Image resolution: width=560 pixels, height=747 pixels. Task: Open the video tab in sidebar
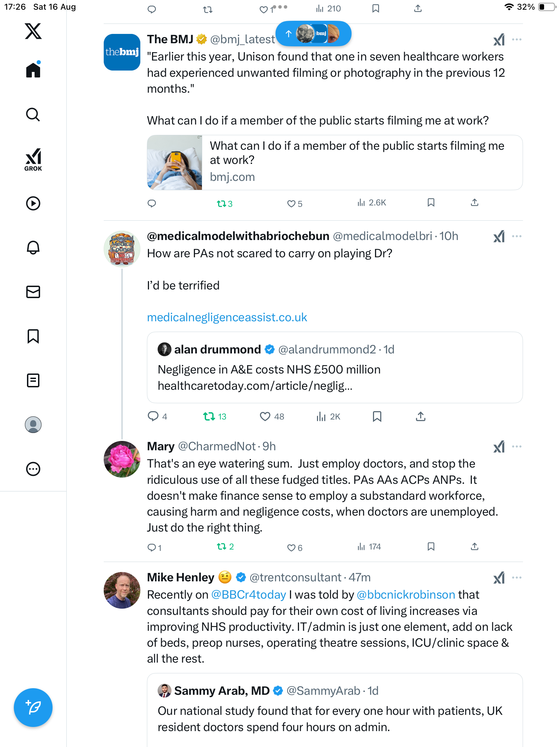[33, 203]
